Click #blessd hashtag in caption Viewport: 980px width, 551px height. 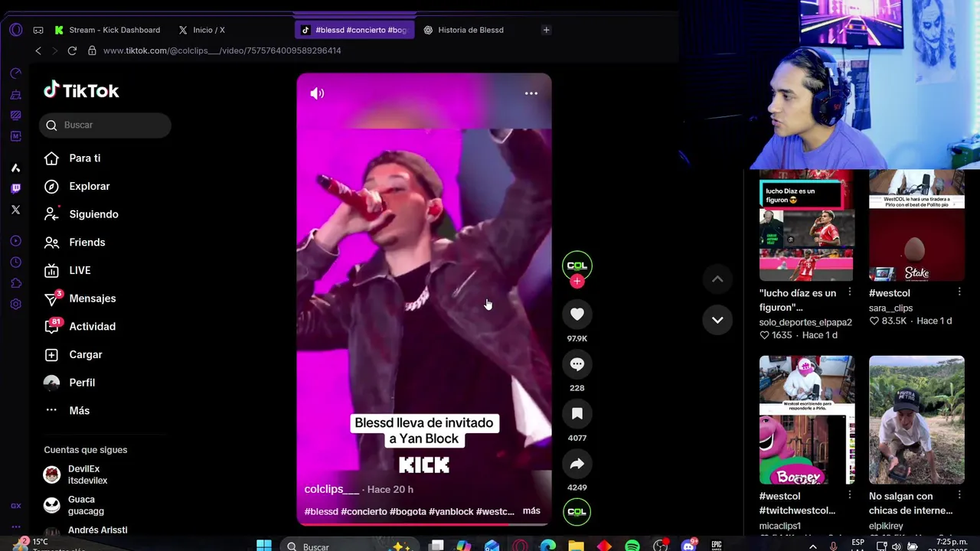(321, 511)
